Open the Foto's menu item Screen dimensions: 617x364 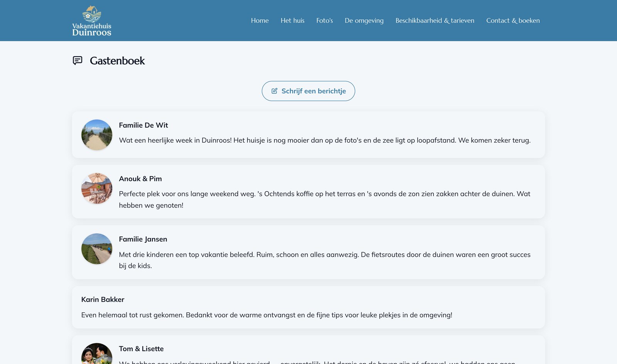click(324, 20)
